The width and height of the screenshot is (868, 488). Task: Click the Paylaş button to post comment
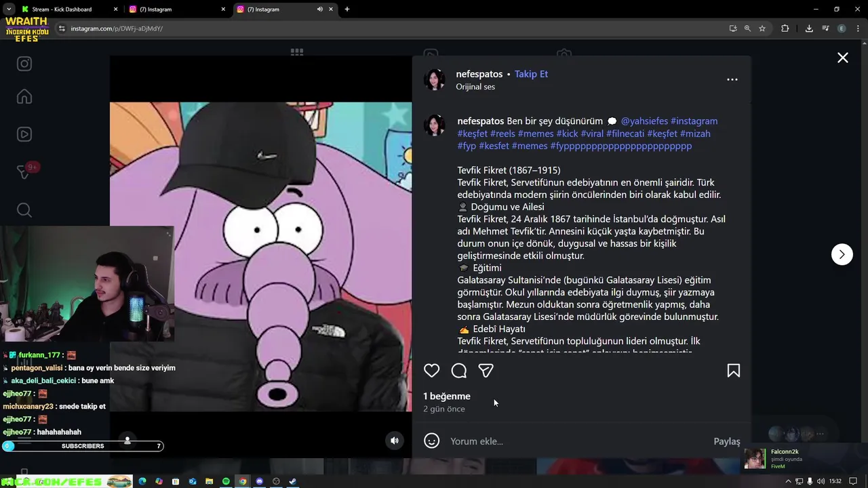pos(727,441)
